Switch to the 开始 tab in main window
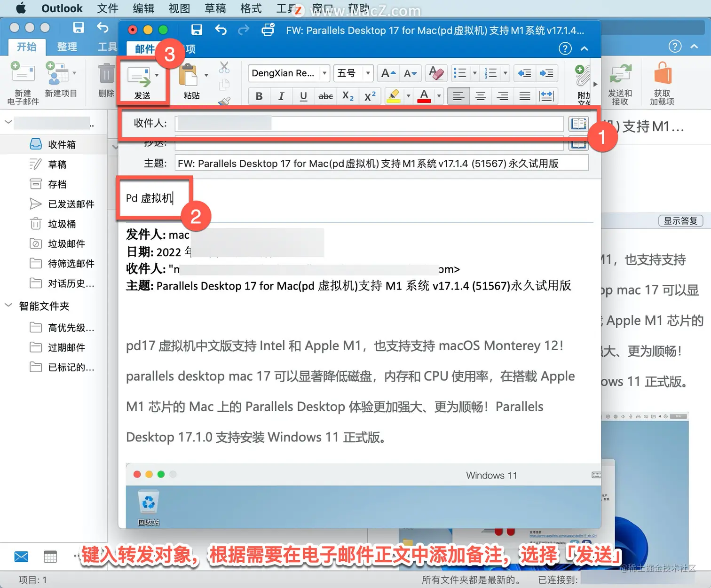711x588 pixels. (27, 47)
